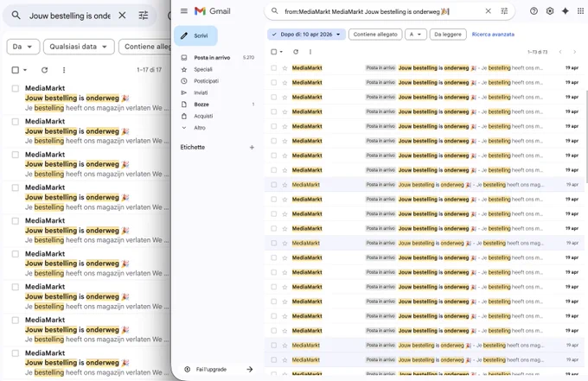Clear the left window search with X

click(x=122, y=16)
